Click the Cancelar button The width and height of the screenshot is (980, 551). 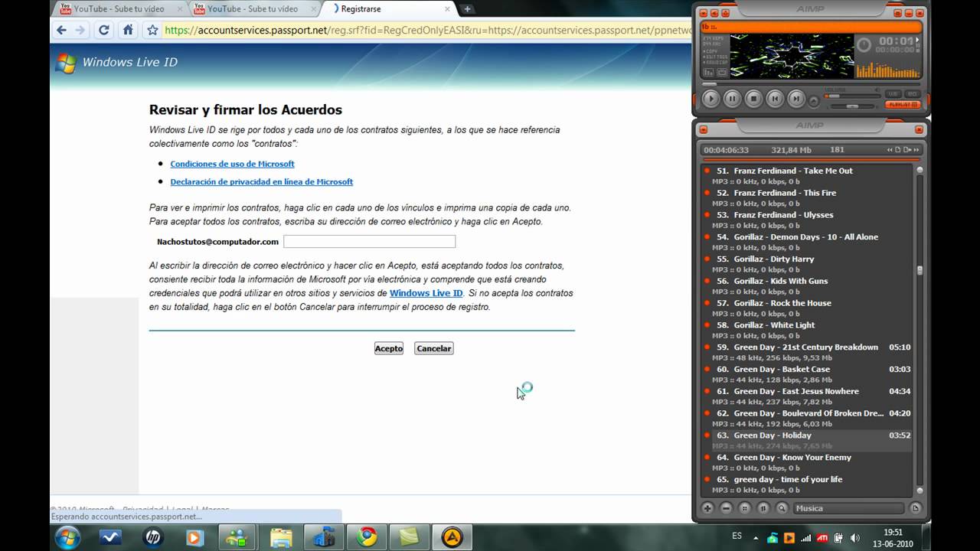[x=434, y=348]
